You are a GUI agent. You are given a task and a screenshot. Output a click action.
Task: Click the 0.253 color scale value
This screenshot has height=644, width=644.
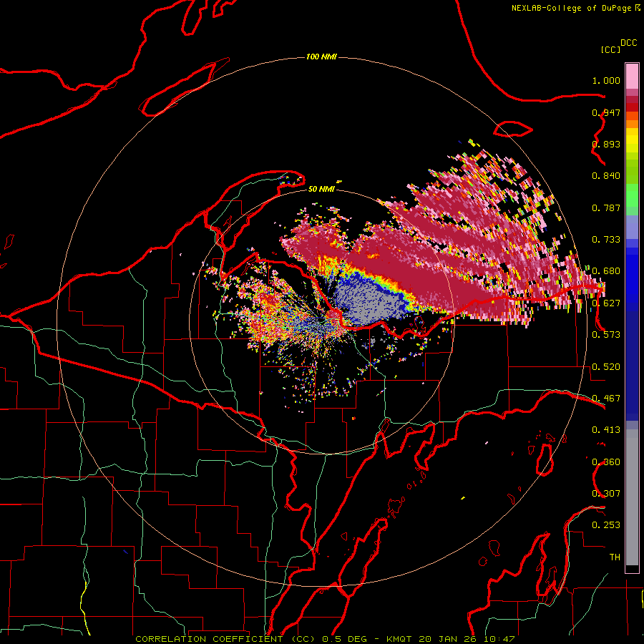606,525
